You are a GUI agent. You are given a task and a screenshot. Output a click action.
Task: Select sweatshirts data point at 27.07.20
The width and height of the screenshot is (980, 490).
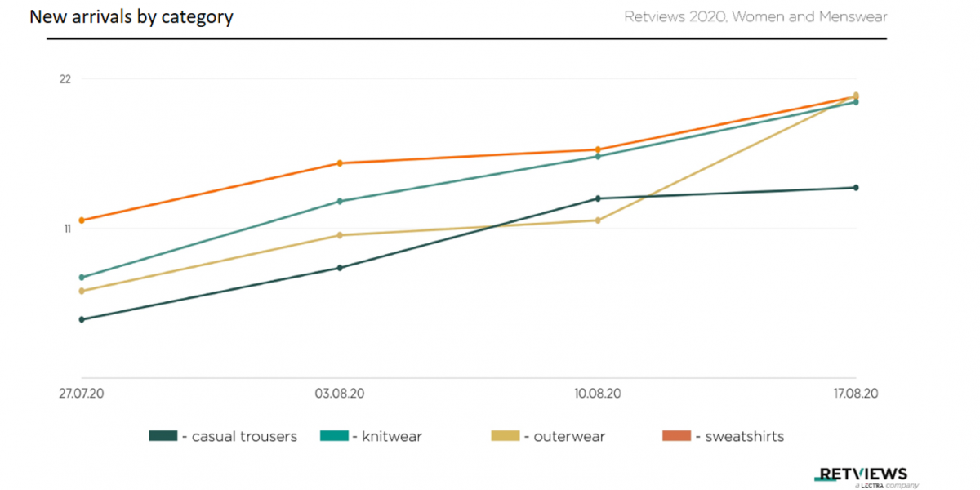coord(82,220)
